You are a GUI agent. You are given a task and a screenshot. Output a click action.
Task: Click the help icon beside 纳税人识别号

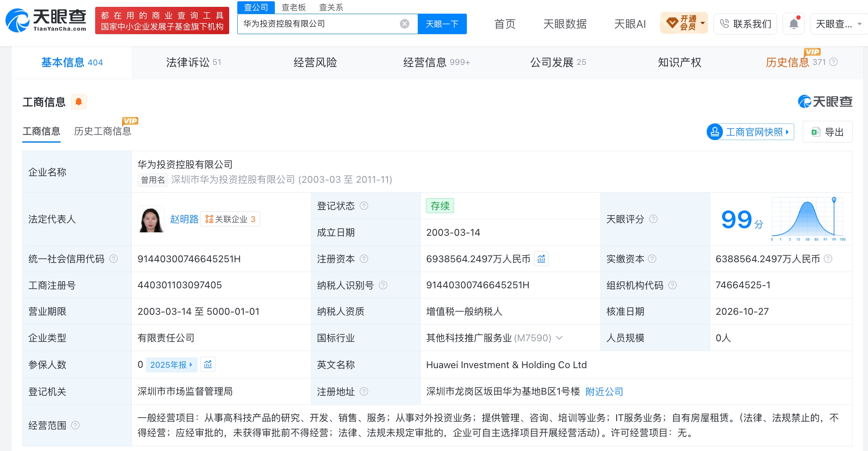(383, 285)
